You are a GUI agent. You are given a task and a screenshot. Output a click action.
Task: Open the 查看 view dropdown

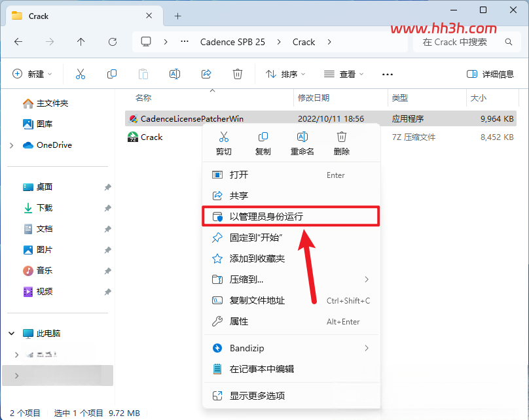(344, 74)
